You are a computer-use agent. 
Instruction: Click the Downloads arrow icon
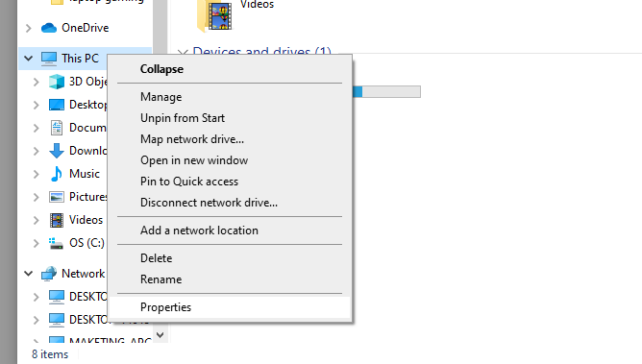click(x=56, y=151)
